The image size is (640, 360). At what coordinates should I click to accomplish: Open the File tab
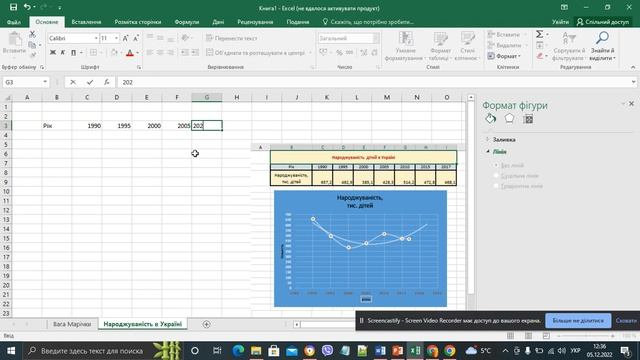coord(14,22)
